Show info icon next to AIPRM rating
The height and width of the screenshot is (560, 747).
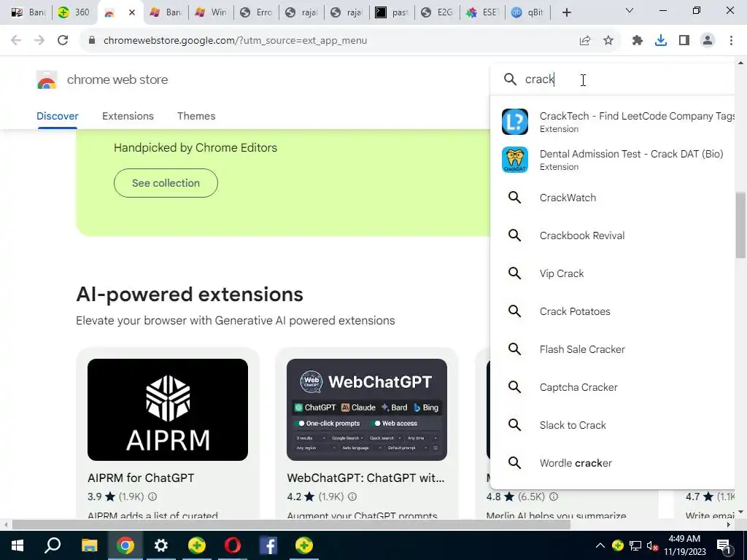pyautogui.click(x=152, y=497)
